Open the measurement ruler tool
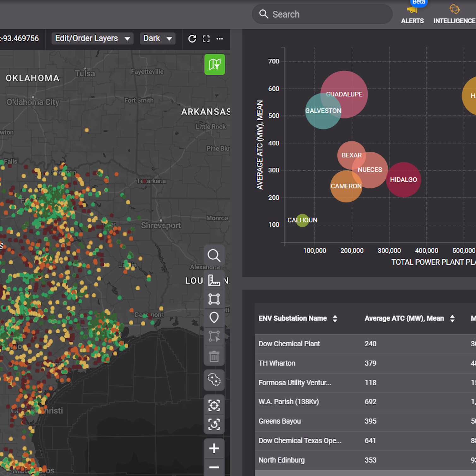Viewport: 476px width, 476px height. click(214, 280)
